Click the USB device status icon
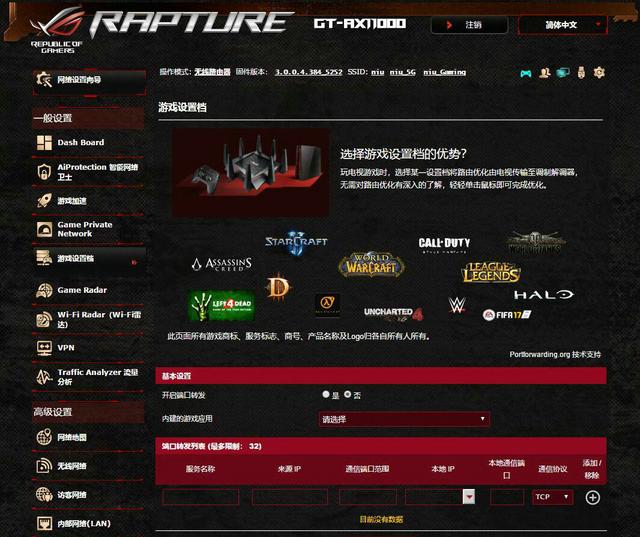640x537 pixels. pos(581,73)
